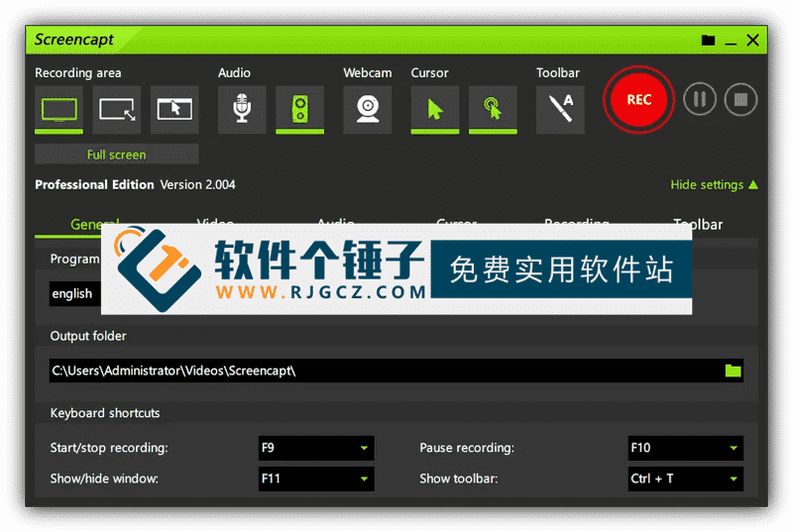Choose custom region recording area icon

(117, 110)
